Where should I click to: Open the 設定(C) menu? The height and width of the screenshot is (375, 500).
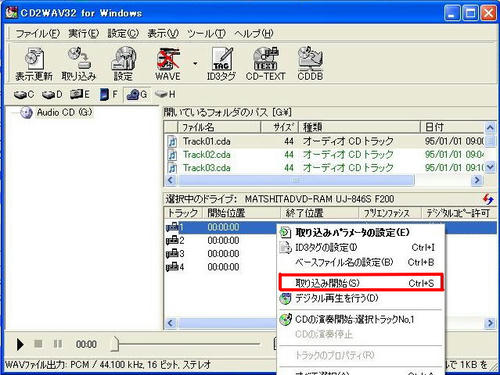pos(123,33)
